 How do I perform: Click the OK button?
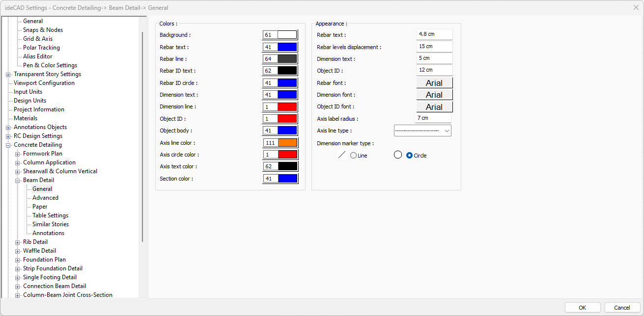point(582,308)
